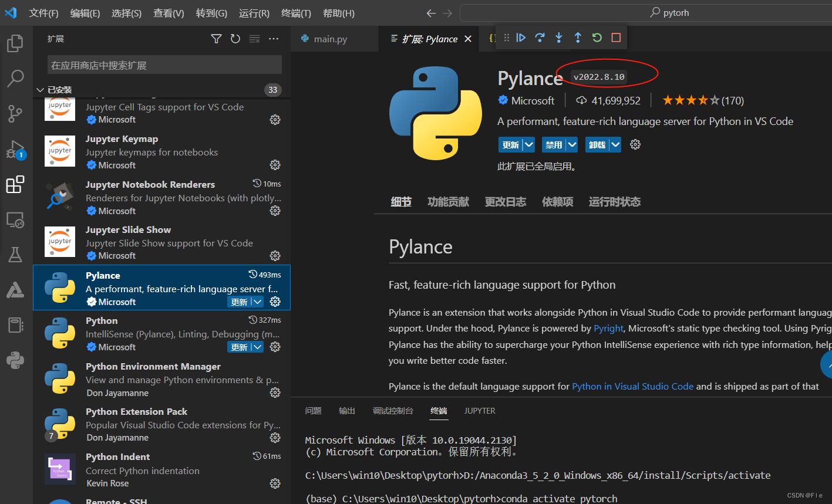Screen dimensions: 832x504
Task: Open the 编辑(E) menu
Action: (x=85, y=13)
